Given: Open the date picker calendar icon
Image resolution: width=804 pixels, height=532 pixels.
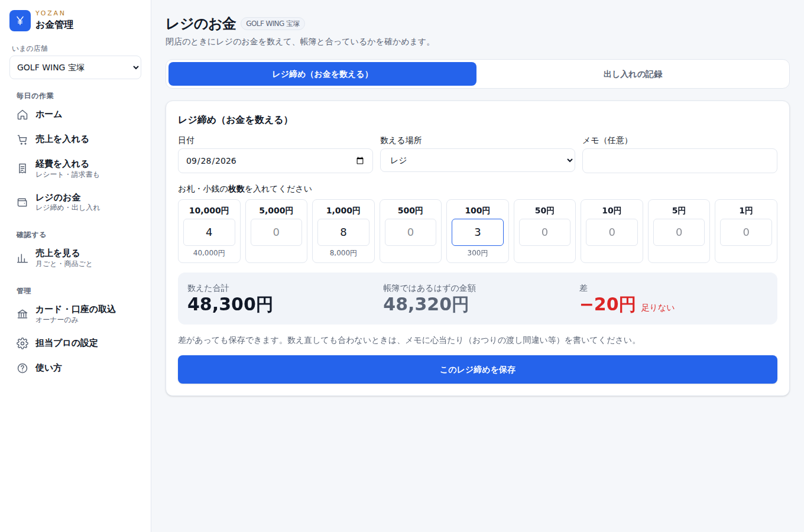Looking at the screenshot, I should (x=360, y=161).
